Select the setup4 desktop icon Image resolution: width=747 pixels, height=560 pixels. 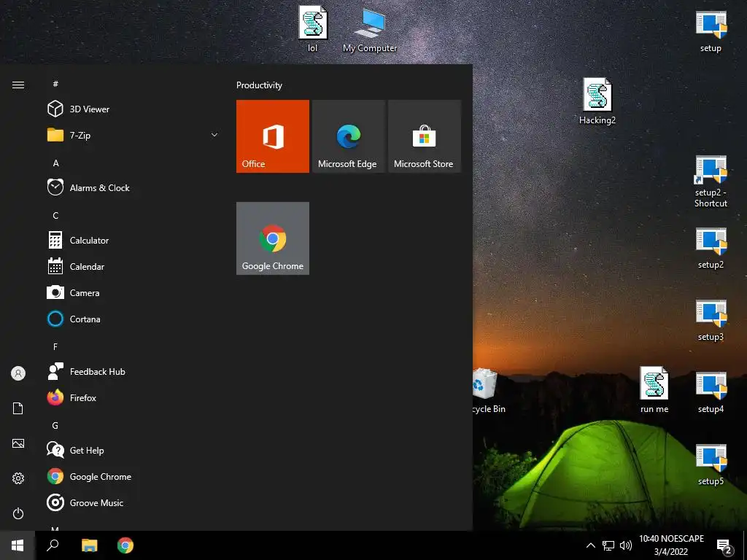click(x=711, y=392)
